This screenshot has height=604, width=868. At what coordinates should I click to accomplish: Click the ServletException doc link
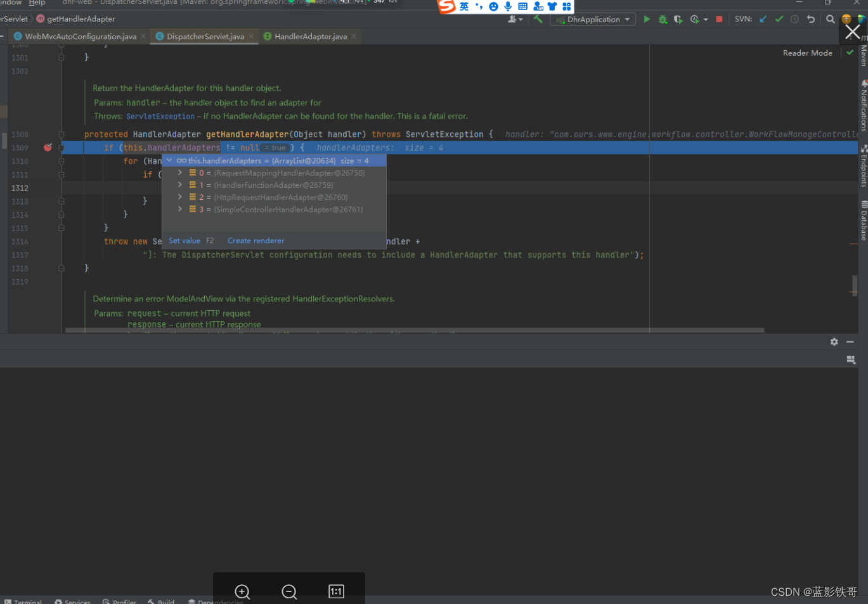pyautogui.click(x=160, y=116)
